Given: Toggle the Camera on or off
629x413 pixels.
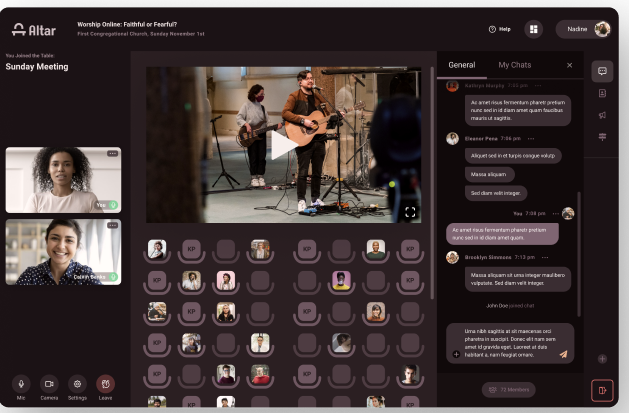Looking at the screenshot, I should 49,384.
